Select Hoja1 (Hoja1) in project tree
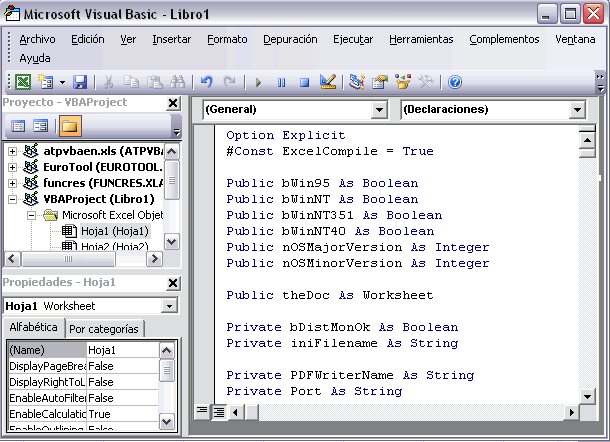 [115, 231]
